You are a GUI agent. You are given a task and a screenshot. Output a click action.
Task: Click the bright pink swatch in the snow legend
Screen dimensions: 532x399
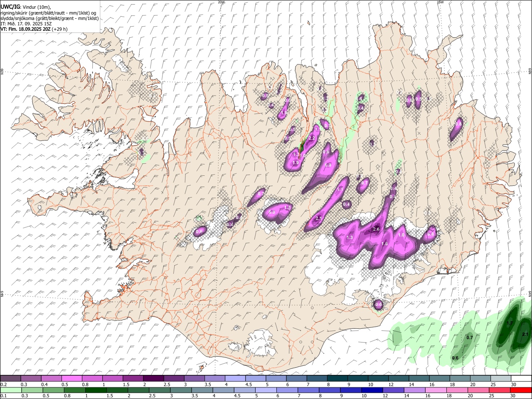tap(72, 378)
